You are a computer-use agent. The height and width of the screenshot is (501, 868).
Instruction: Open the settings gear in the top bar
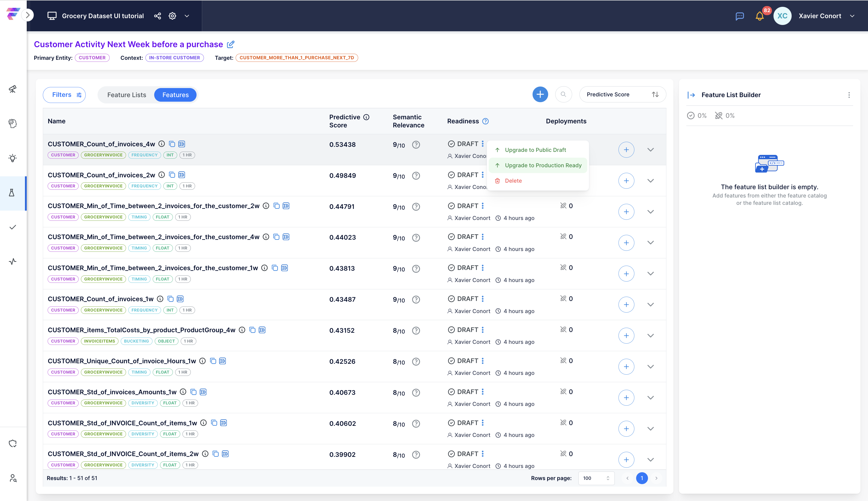click(172, 16)
